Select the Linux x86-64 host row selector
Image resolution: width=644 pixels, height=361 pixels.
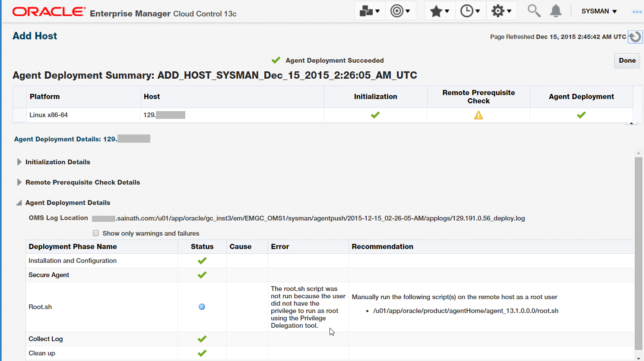click(19, 115)
